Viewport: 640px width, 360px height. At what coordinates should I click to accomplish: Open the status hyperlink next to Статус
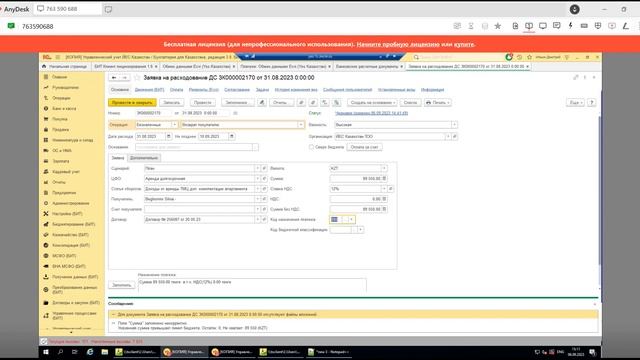pyautogui.click(x=371, y=113)
